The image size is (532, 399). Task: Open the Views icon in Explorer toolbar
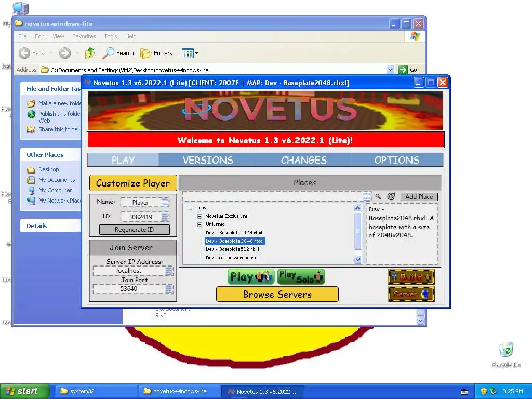pos(188,53)
